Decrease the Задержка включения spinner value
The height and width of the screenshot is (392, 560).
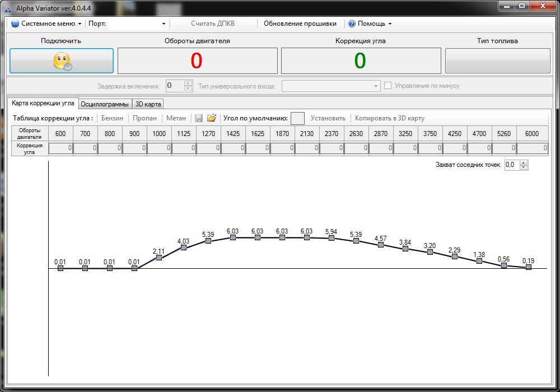pyautogui.click(x=188, y=88)
